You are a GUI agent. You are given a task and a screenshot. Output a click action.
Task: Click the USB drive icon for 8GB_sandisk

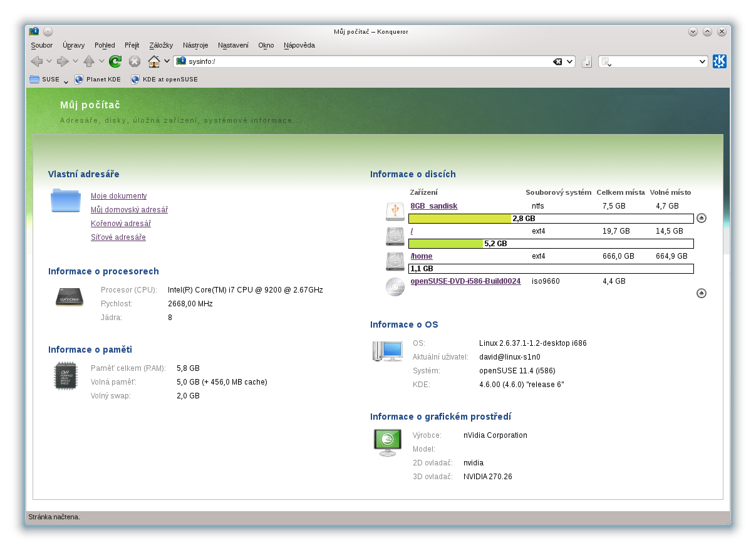tap(395, 211)
